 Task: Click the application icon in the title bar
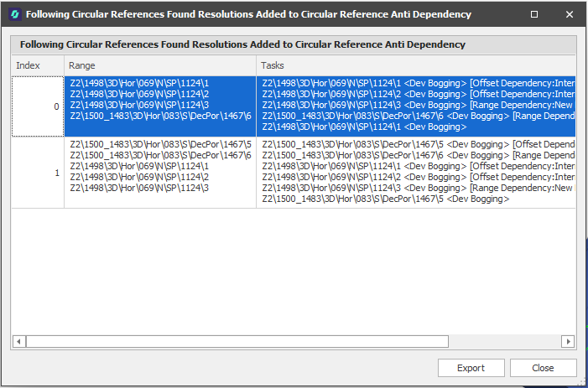[x=13, y=14]
